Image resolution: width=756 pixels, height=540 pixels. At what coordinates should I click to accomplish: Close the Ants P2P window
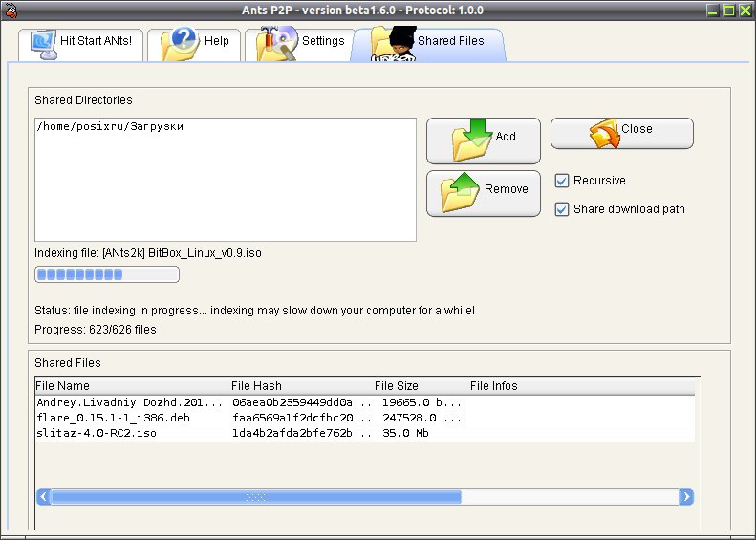tap(745, 11)
